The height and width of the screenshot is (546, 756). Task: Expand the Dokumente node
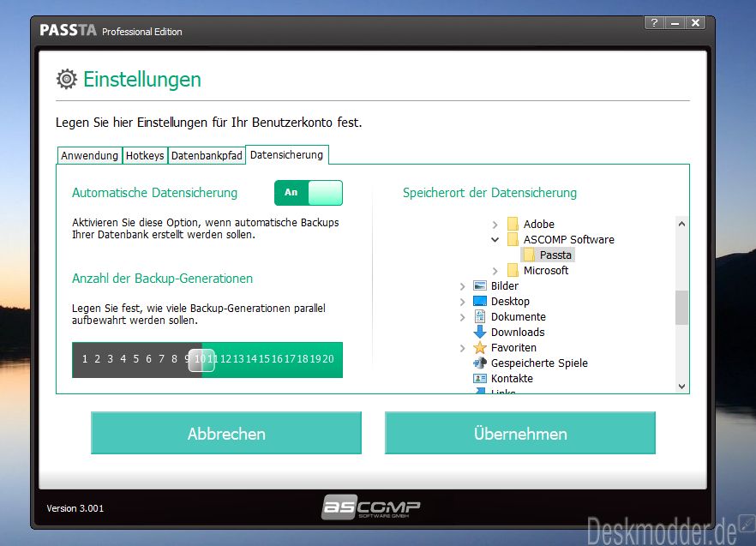462,317
